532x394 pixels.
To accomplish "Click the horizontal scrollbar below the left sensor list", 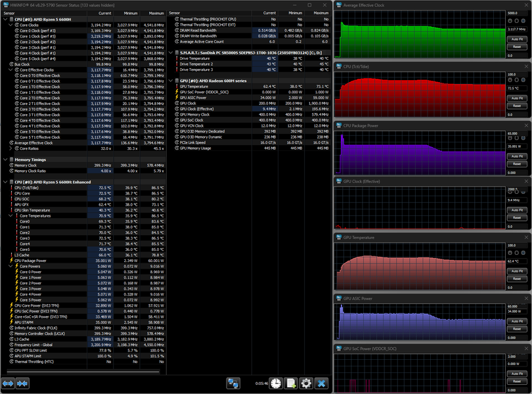I will click(x=83, y=372).
